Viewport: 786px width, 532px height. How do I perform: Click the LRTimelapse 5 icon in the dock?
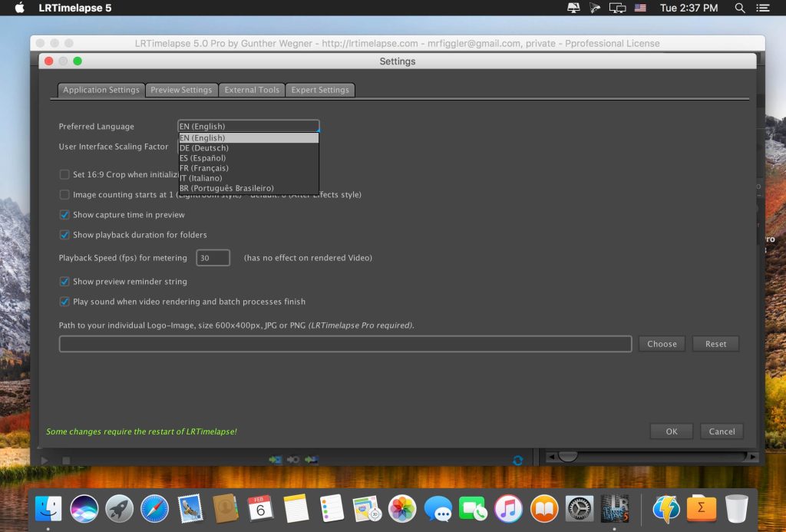[615, 508]
